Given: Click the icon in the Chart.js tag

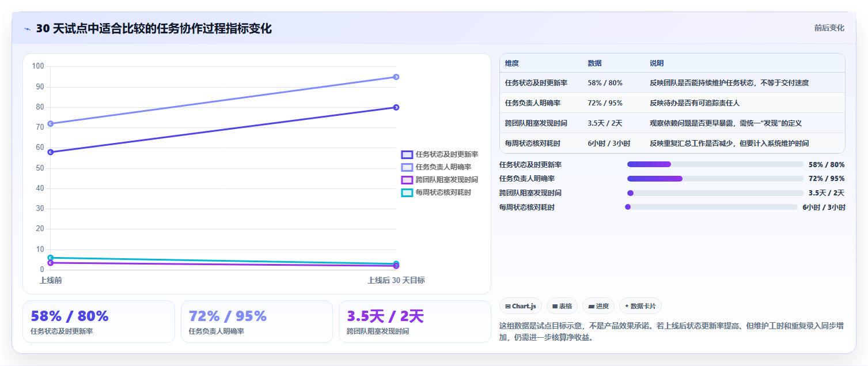Looking at the screenshot, I should [508, 307].
